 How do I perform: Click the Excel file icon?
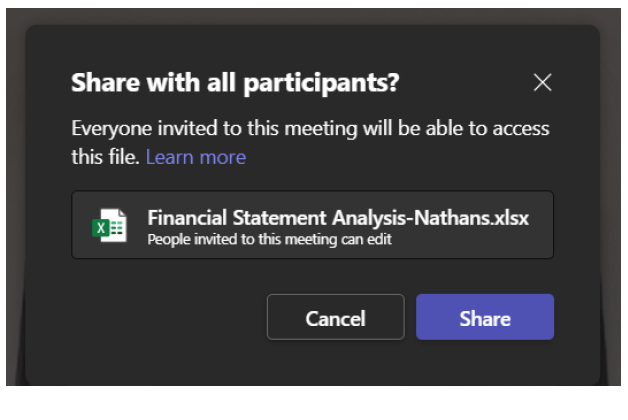coord(109,225)
